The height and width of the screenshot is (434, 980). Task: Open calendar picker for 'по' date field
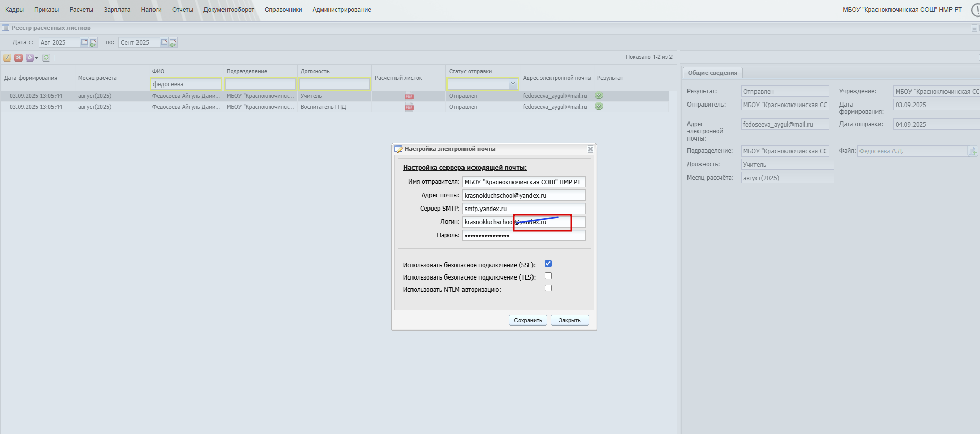click(x=164, y=42)
